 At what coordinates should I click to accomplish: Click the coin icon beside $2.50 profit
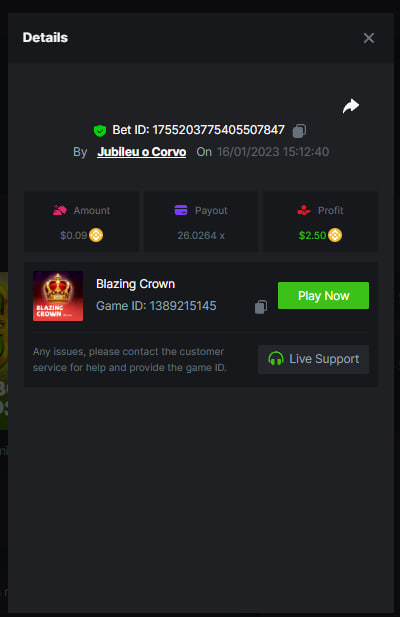[335, 235]
